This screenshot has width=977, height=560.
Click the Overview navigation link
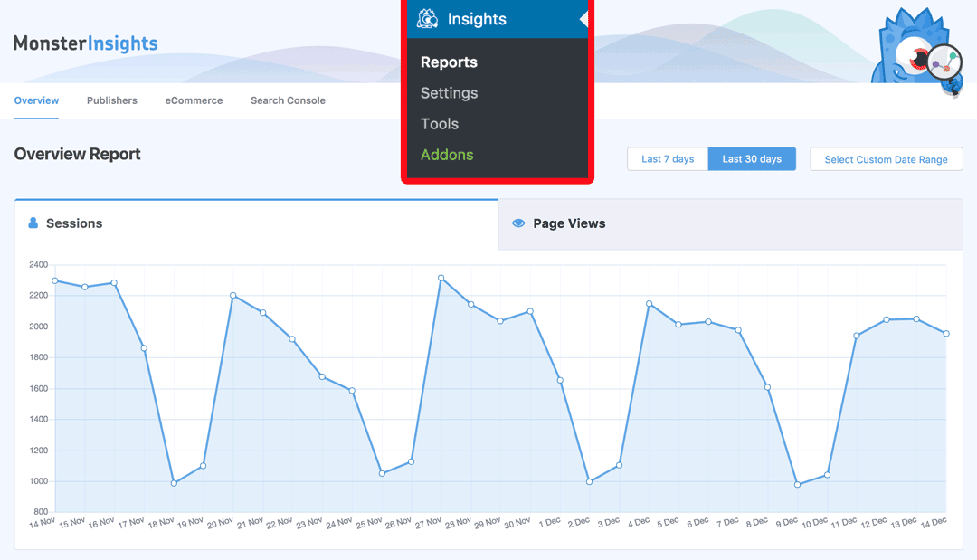[x=36, y=100]
